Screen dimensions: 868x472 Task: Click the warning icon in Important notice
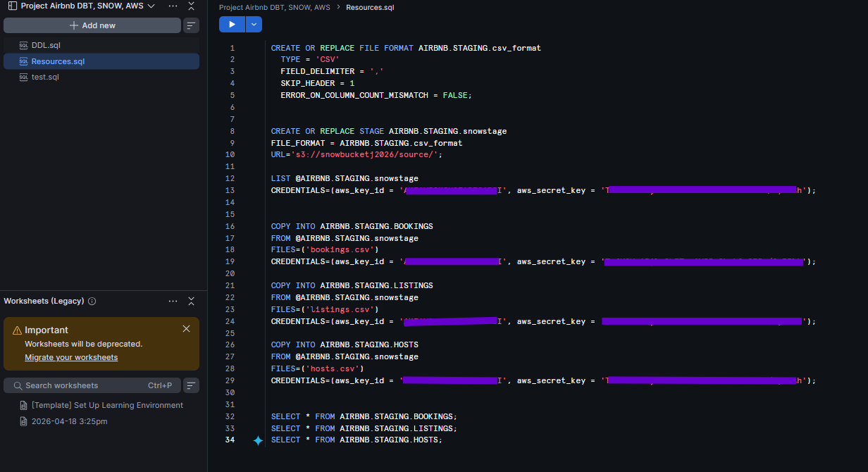17,330
